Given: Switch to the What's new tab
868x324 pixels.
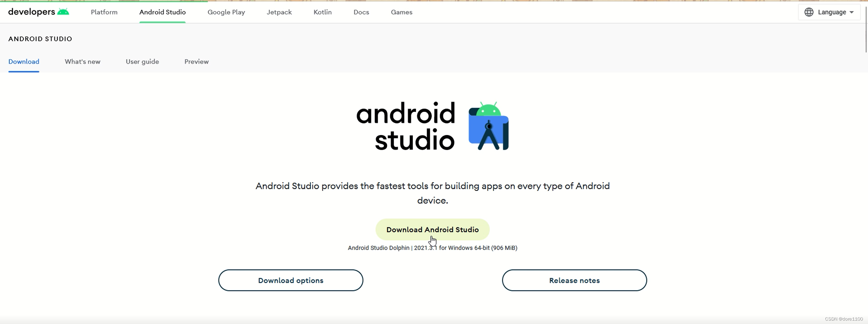Looking at the screenshot, I should coord(83,62).
